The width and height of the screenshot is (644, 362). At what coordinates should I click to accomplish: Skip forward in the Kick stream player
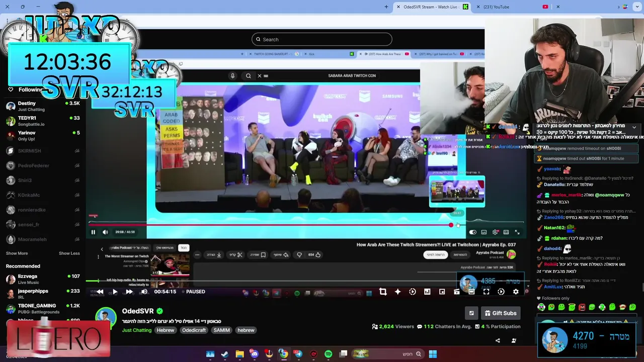[x=129, y=292]
